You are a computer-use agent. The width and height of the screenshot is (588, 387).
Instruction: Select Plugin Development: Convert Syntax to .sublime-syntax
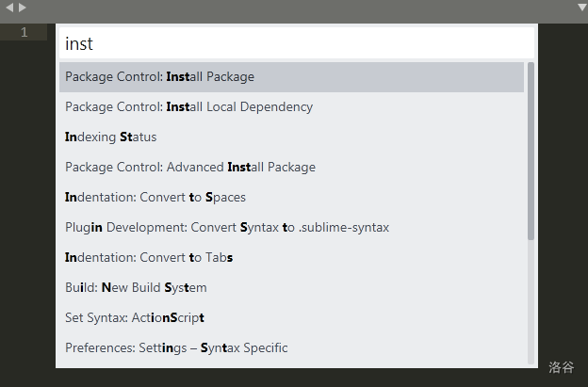pos(291,228)
